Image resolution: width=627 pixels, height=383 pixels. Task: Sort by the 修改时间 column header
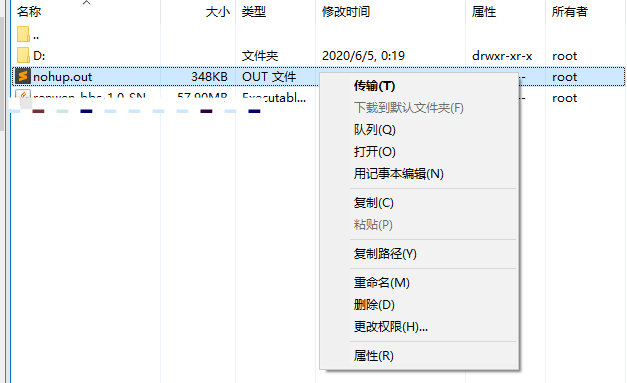(x=346, y=12)
